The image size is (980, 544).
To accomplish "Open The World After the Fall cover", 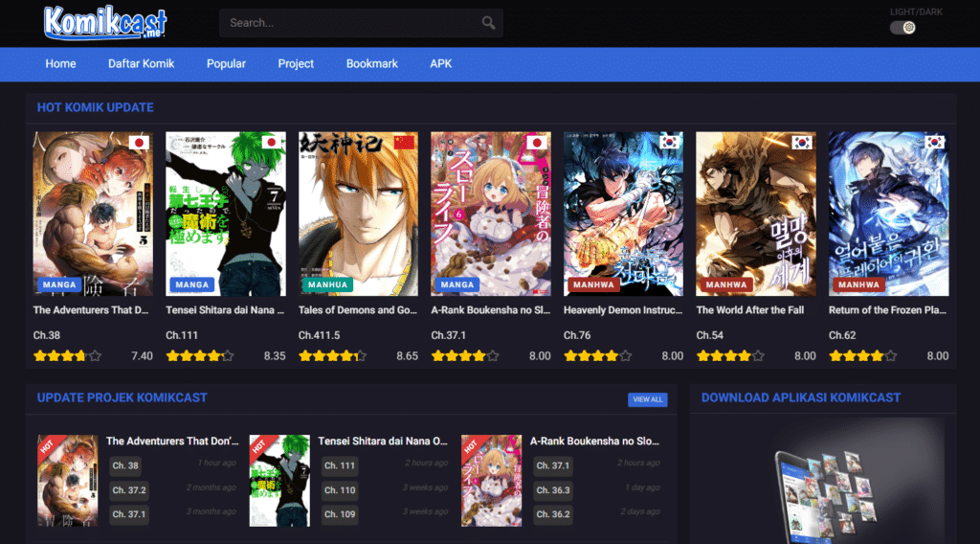I will pyautogui.click(x=756, y=214).
